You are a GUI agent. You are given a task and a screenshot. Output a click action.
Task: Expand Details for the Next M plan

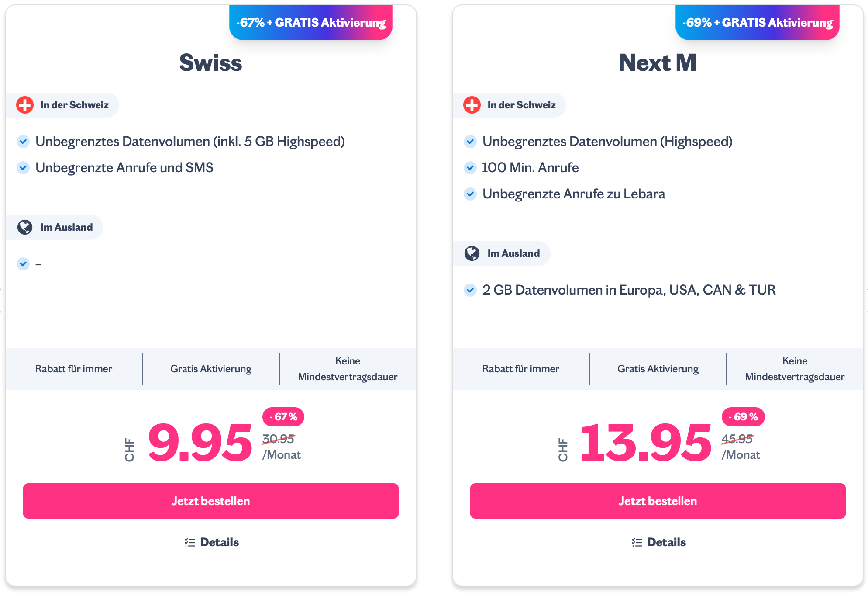point(666,542)
